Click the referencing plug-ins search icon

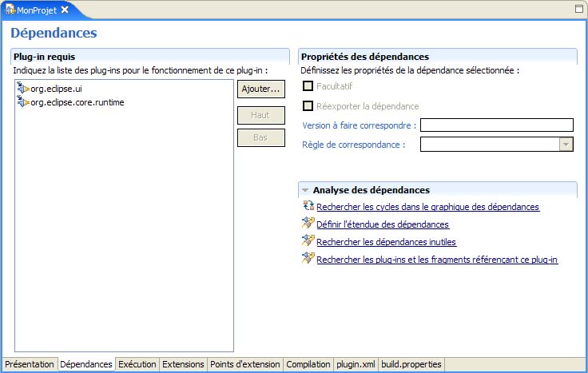[x=308, y=259]
